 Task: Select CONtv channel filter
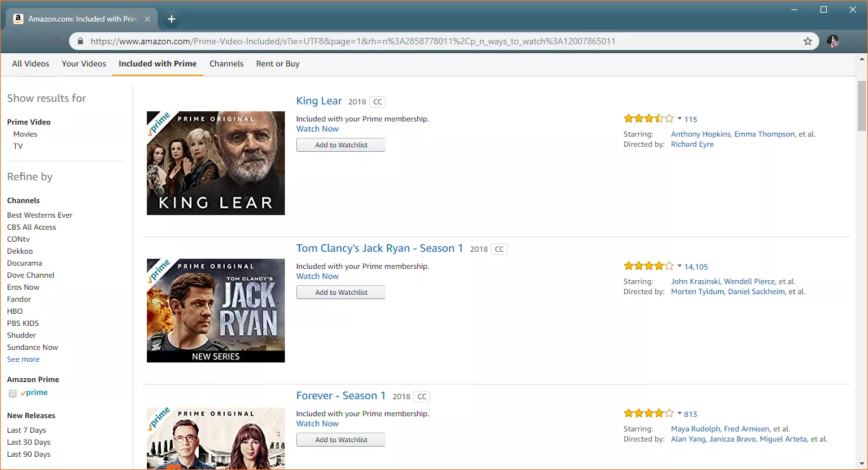tap(18, 239)
